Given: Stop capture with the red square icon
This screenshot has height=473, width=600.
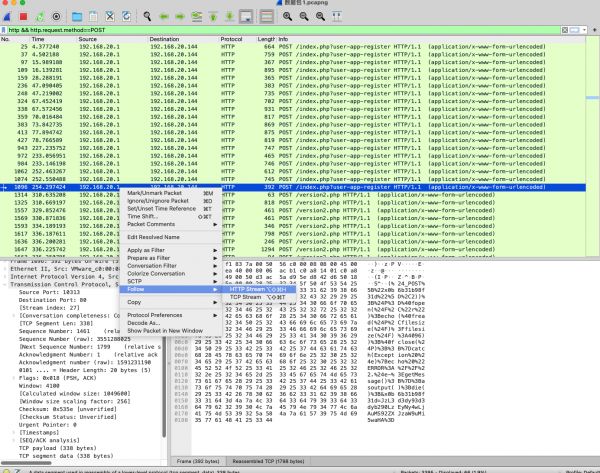Looking at the screenshot, I should point(23,16).
